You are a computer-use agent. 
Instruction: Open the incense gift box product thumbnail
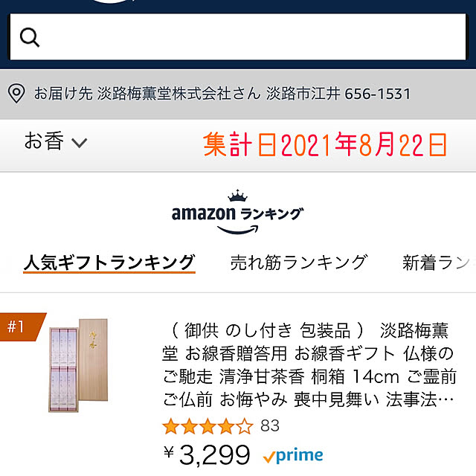(x=77, y=365)
